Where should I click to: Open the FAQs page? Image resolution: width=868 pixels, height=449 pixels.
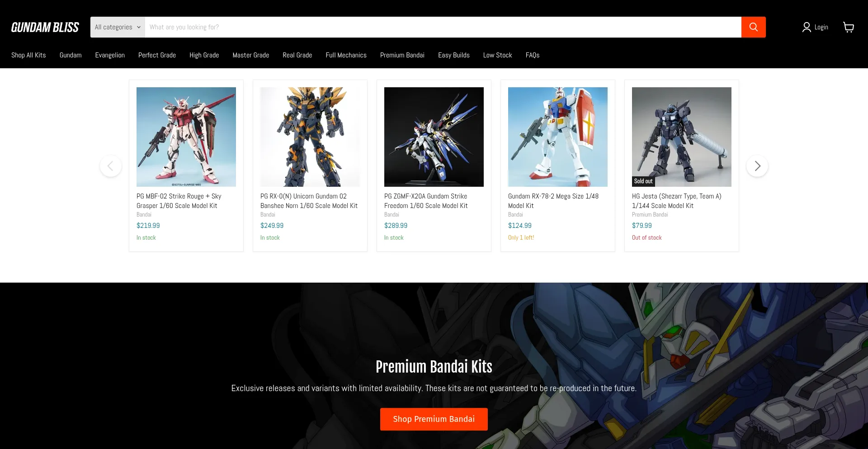click(x=533, y=55)
